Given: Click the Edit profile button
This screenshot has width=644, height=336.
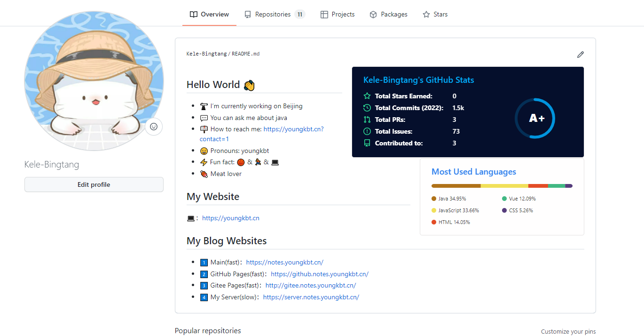Looking at the screenshot, I should click(x=94, y=184).
